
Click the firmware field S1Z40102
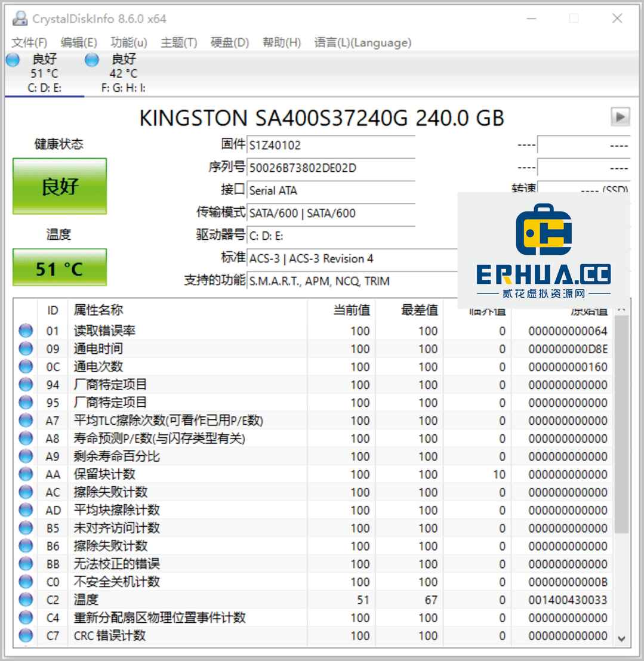[x=331, y=146]
